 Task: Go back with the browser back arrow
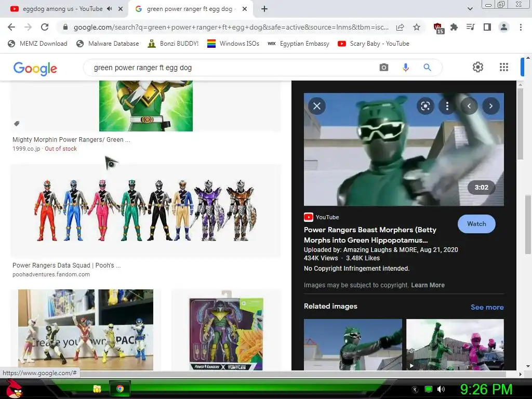[11, 27]
